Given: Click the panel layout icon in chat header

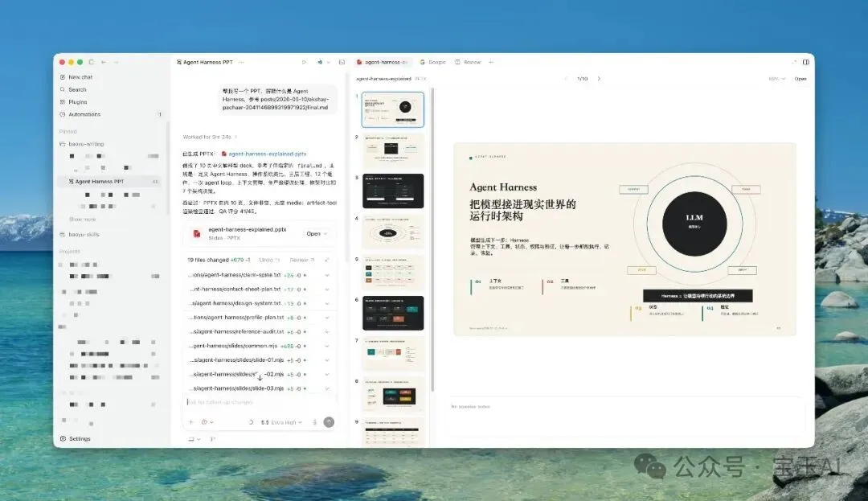Looking at the screenshot, I should pyautogui.click(x=342, y=62).
